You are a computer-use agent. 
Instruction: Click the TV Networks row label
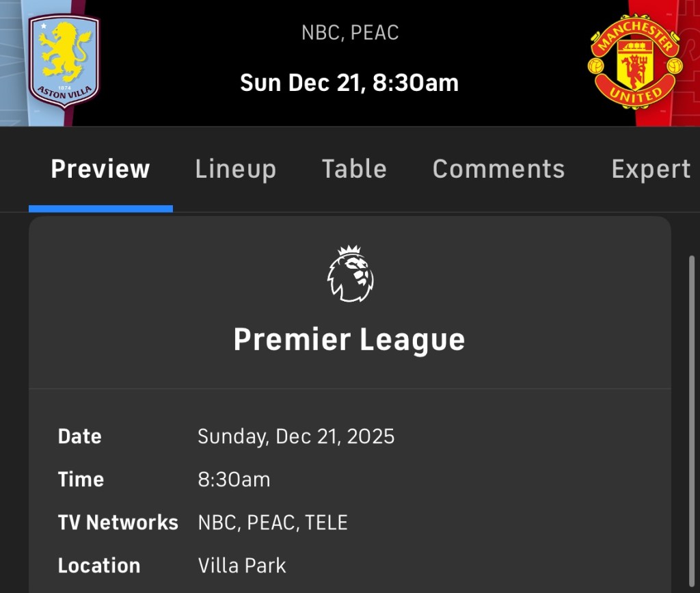pyautogui.click(x=118, y=523)
